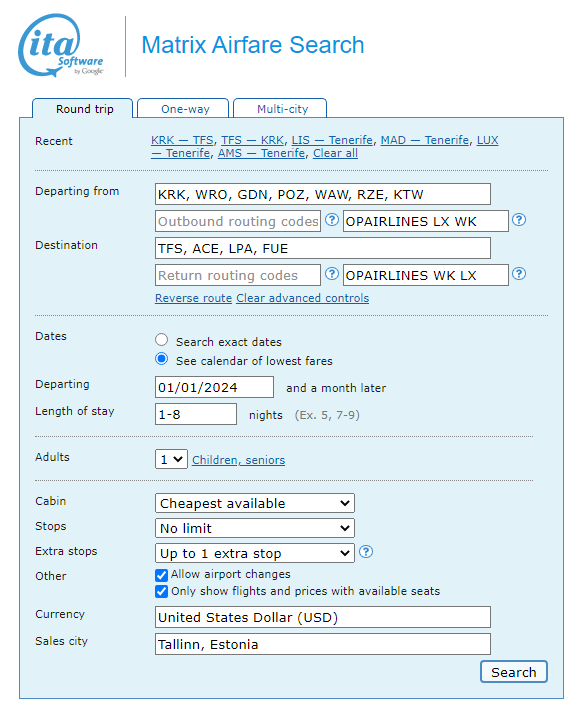Open help icon next to Outbound routing codes

pos(332,220)
